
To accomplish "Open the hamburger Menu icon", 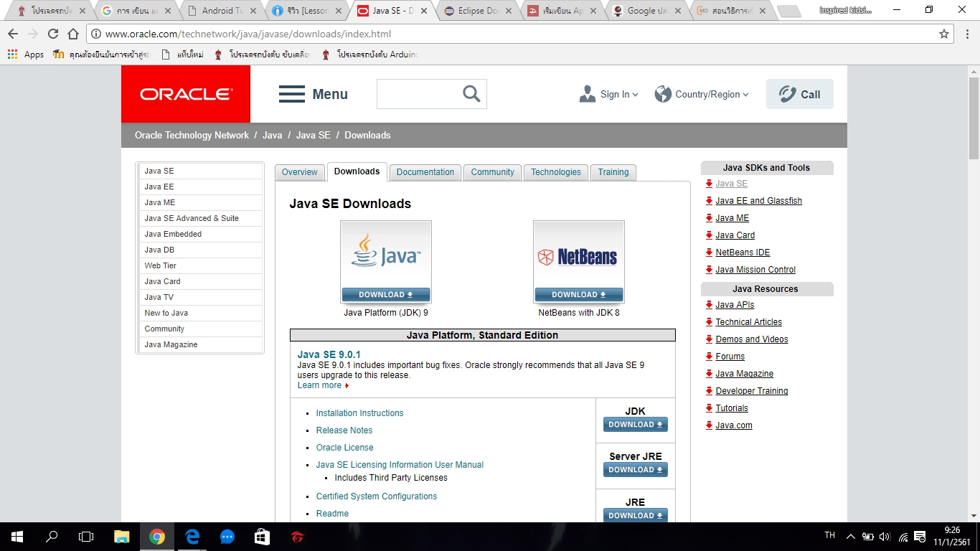I will [292, 94].
